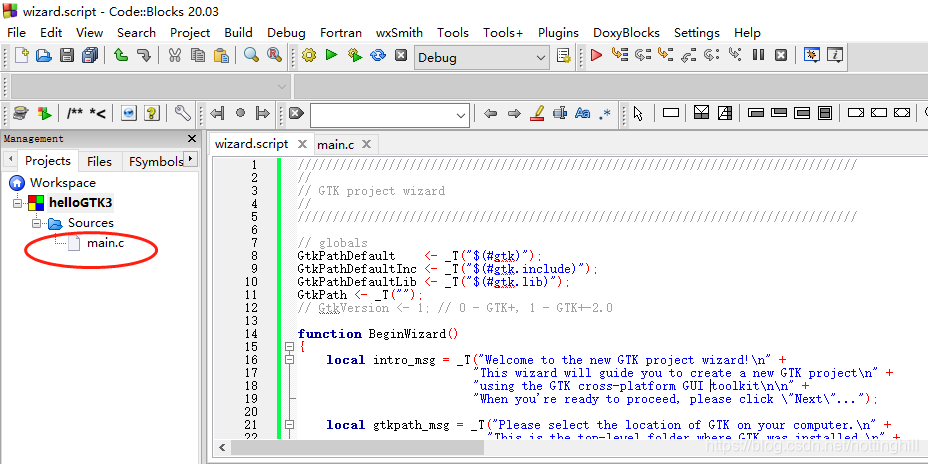Open the DoxyBlocks menu
This screenshot has height=464, width=928.
click(626, 33)
